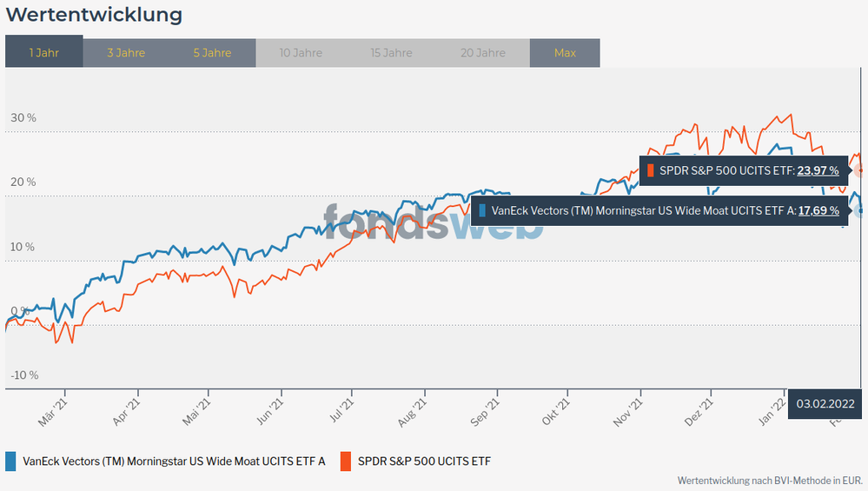Click the 15 Jahre tab
Screen dimensions: 868x491
(391, 52)
